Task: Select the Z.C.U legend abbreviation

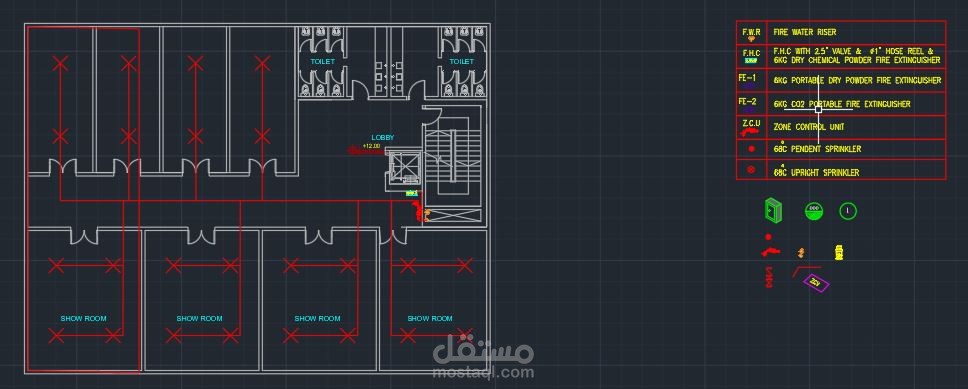Action: pos(751,122)
